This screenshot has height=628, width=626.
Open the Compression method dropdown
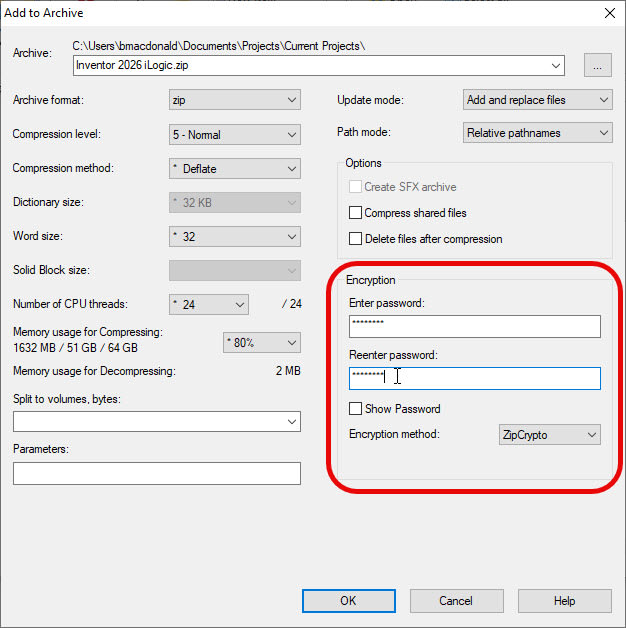(235, 169)
